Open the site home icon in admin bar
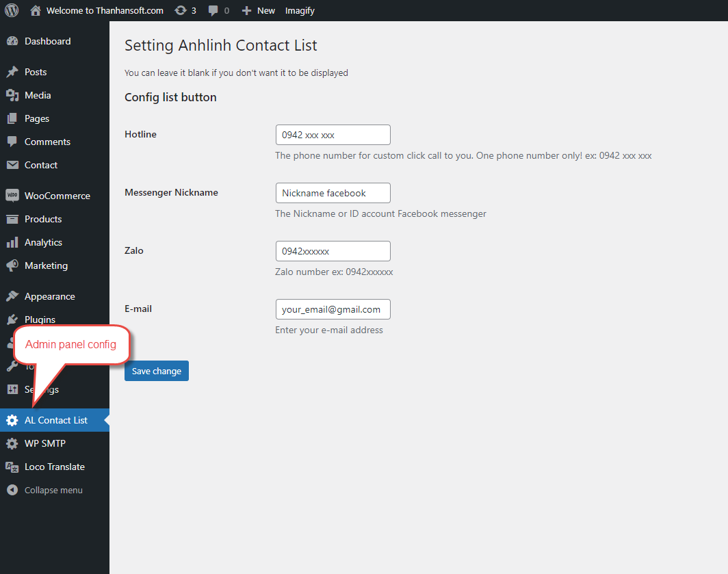Image resolution: width=728 pixels, height=574 pixels. 36,10
